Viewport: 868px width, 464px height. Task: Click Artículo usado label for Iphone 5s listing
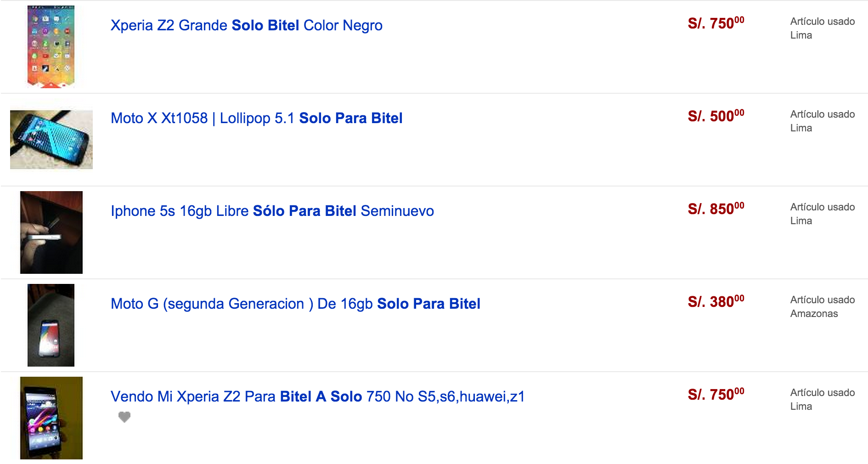(x=823, y=207)
